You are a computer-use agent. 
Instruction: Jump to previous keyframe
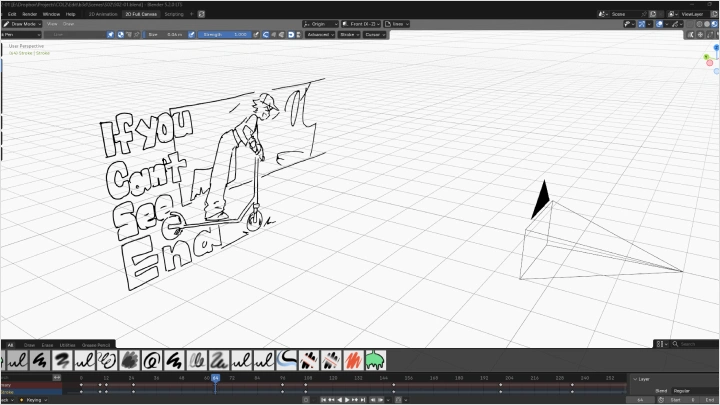point(331,400)
